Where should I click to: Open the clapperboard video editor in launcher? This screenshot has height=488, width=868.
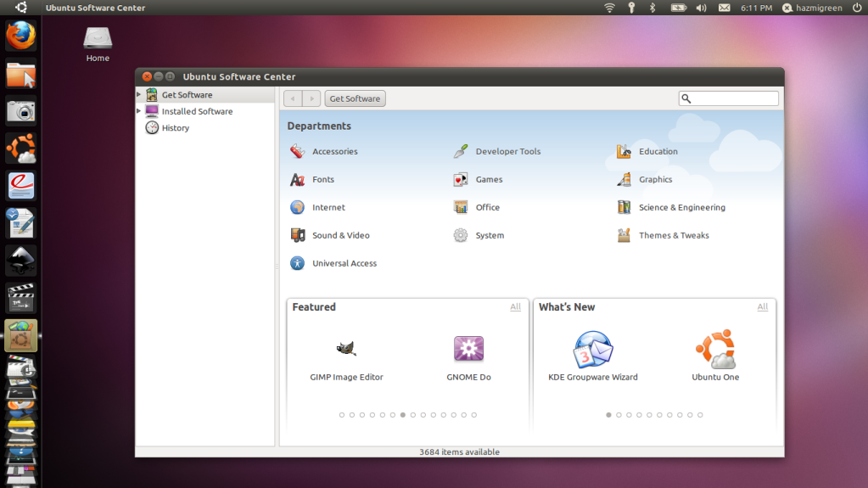tap(21, 298)
